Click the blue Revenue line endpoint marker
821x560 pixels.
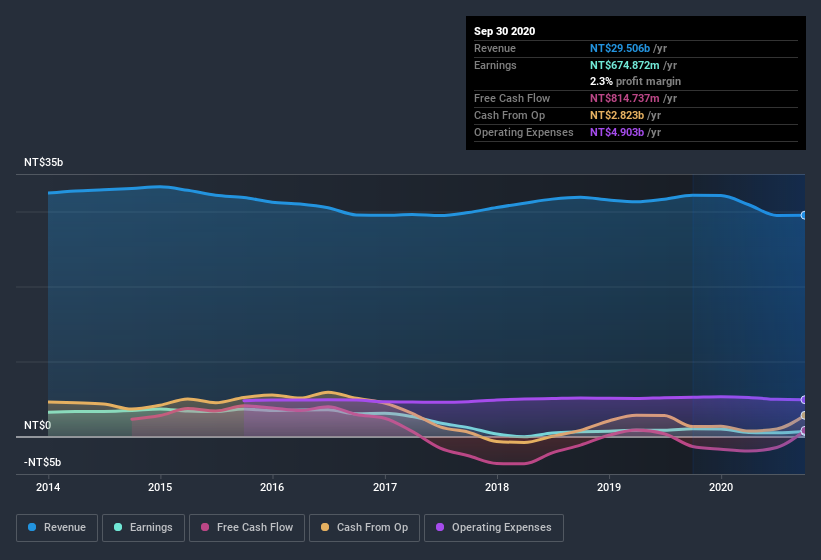[x=803, y=215]
